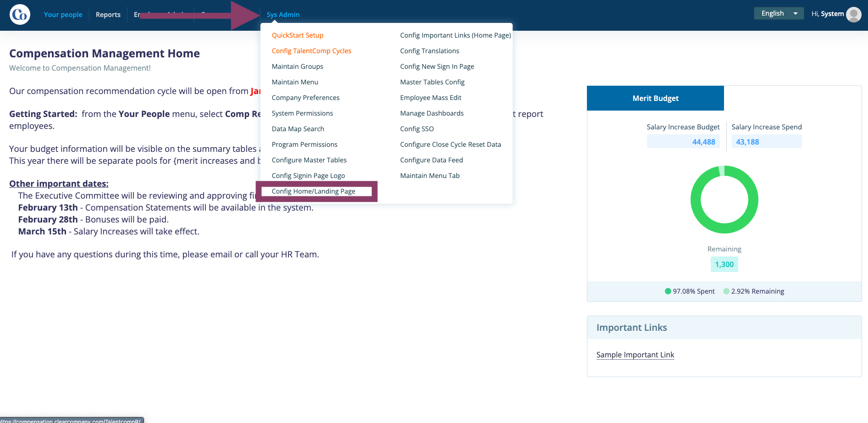Open Config Important Links (Home Page)
The width and height of the screenshot is (868, 423).
455,35
